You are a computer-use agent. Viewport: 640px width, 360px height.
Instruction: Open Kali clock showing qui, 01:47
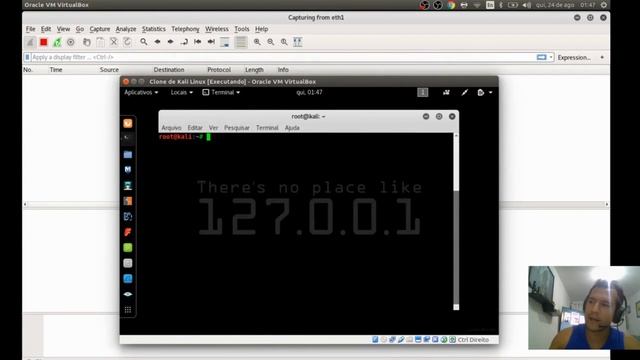click(309, 92)
